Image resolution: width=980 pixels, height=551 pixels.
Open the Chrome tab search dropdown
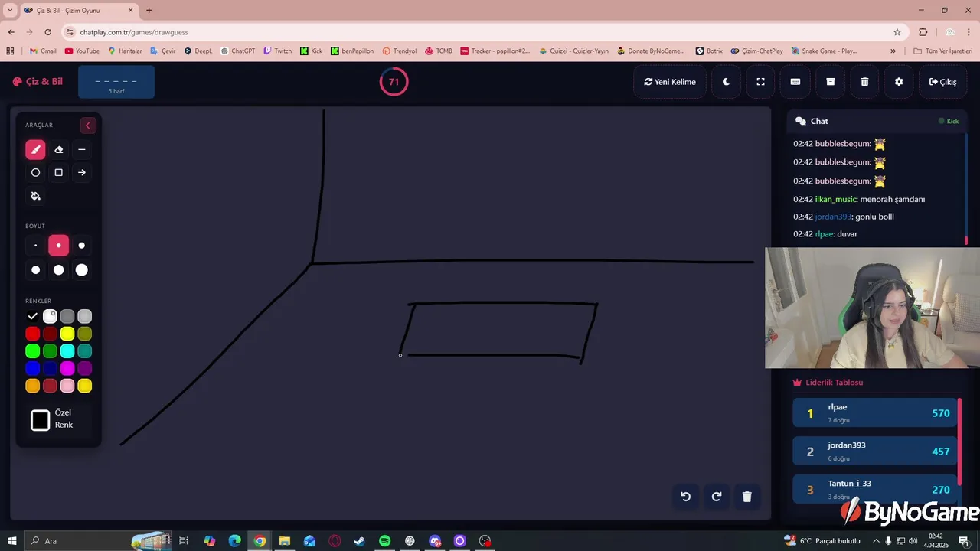point(10,11)
